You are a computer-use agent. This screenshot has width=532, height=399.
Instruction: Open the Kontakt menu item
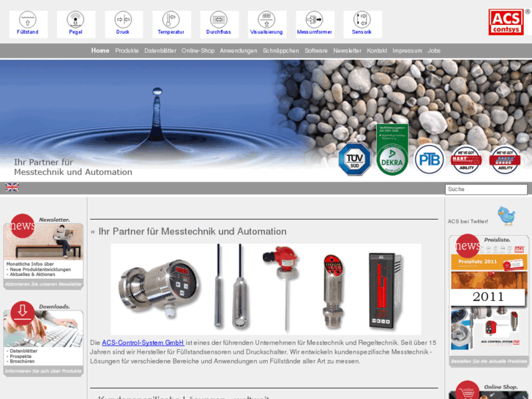(377, 51)
